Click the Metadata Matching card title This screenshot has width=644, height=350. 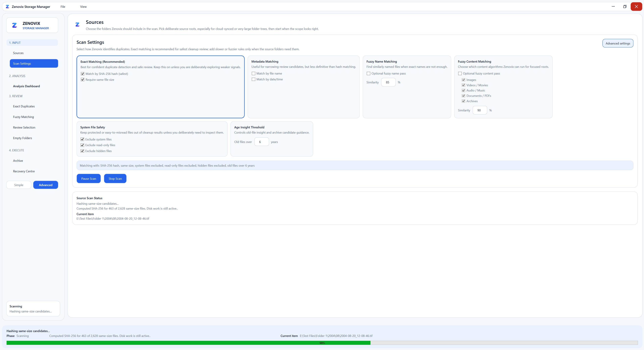point(265,62)
